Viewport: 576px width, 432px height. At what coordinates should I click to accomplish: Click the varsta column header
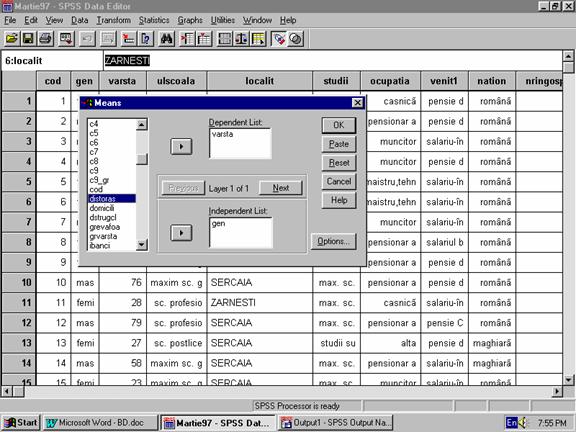pyautogui.click(x=122, y=81)
